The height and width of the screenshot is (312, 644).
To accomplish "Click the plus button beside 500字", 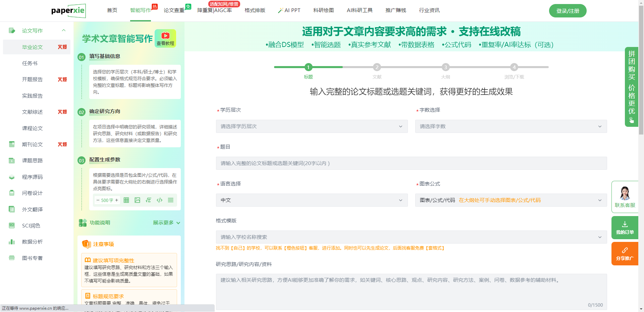I will coord(117,200).
